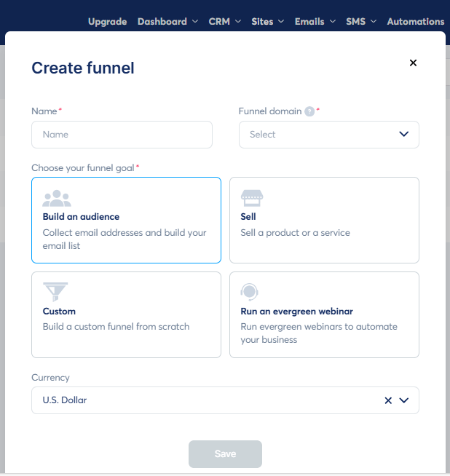
Task: Click the evergreen webinar headset icon
Action: pyautogui.click(x=250, y=292)
